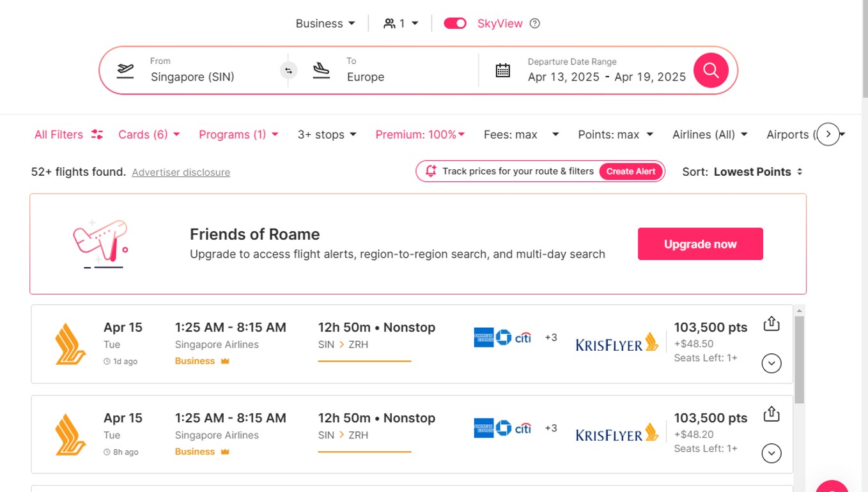This screenshot has width=868, height=492.
Task: Open the 3+ stops filter dropdown
Action: coord(327,135)
